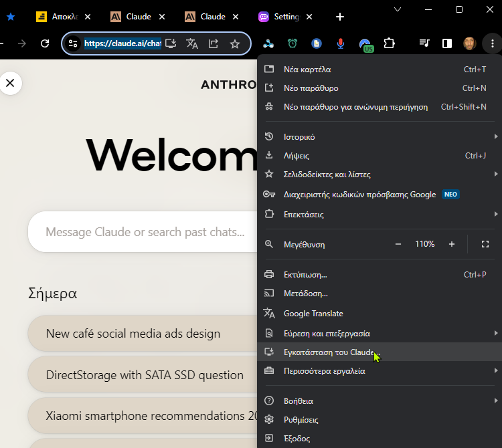Viewport: 502px width, 448px height.
Task: Open the media control playlist icon
Action: coord(424,43)
